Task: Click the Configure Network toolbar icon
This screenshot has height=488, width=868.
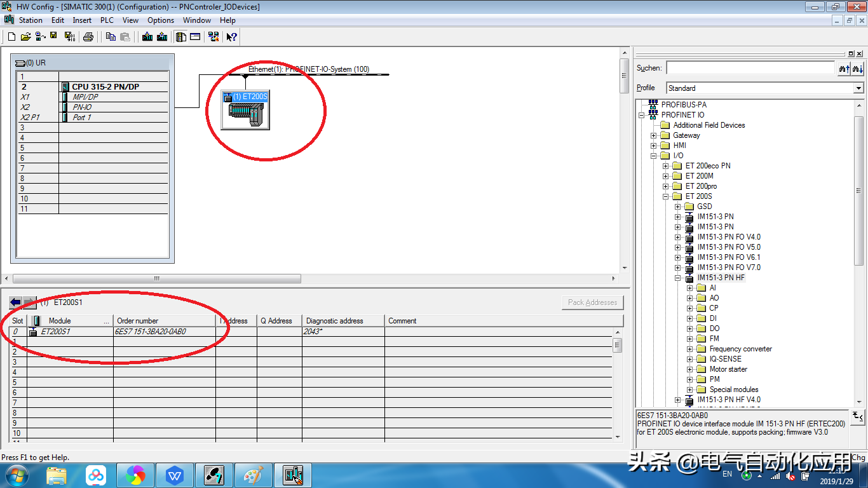Action: (x=214, y=37)
